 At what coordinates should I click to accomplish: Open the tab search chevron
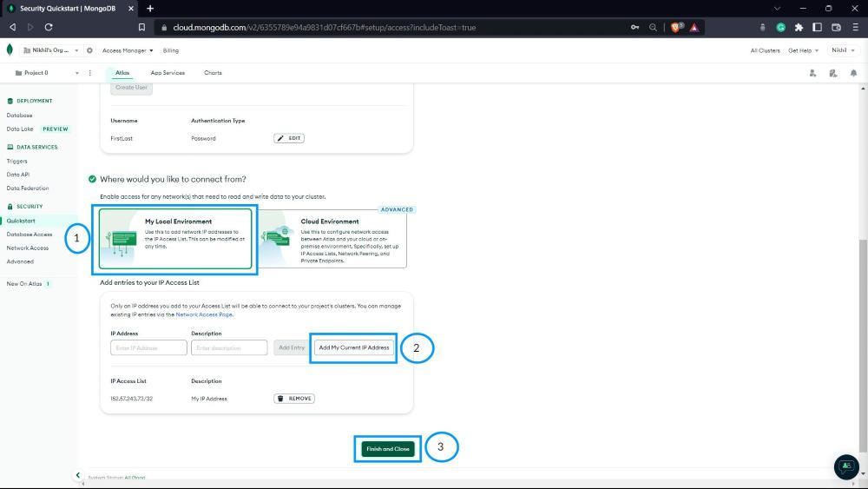(777, 9)
